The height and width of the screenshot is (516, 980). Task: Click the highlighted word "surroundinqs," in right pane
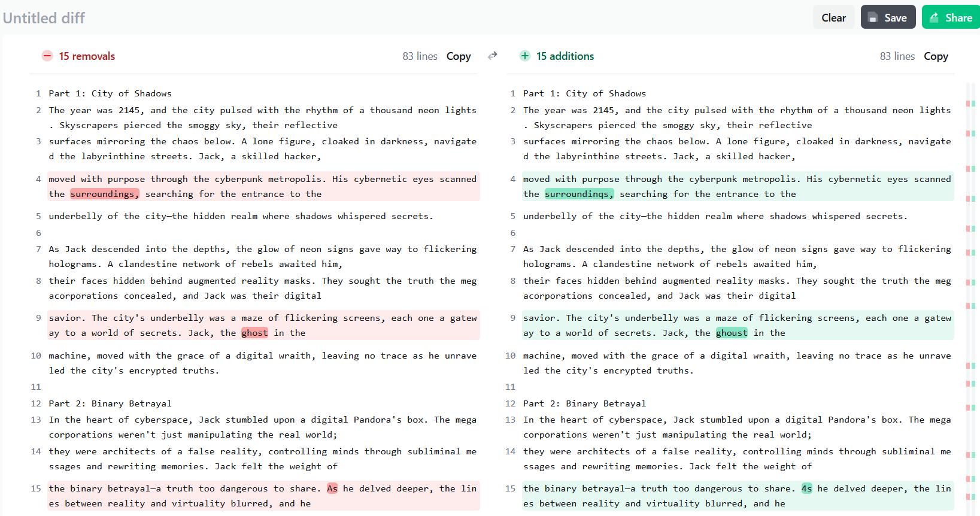pos(578,194)
